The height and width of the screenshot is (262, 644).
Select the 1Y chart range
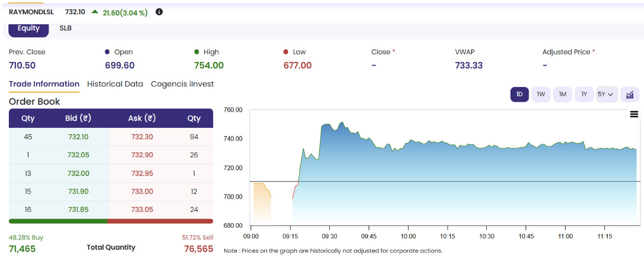tap(584, 94)
